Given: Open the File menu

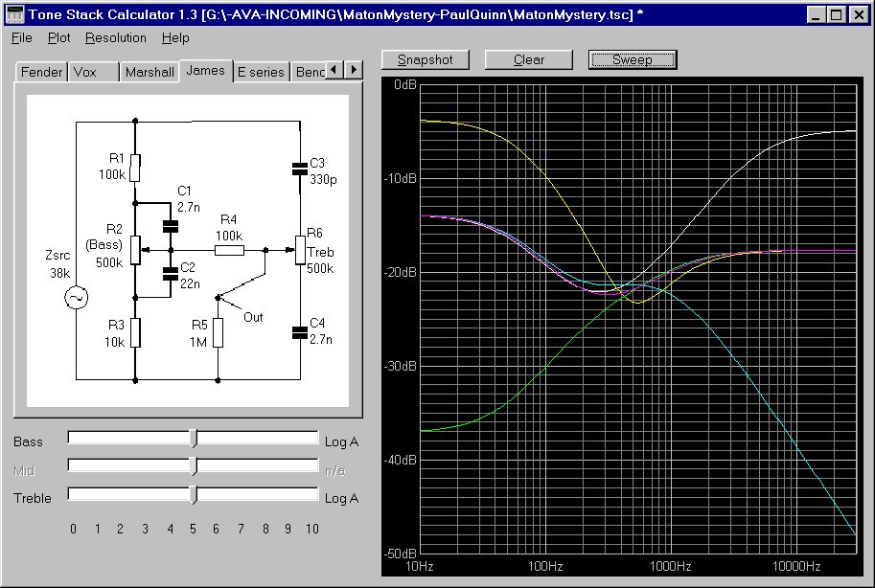Looking at the screenshot, I should [x=22, y=38].
